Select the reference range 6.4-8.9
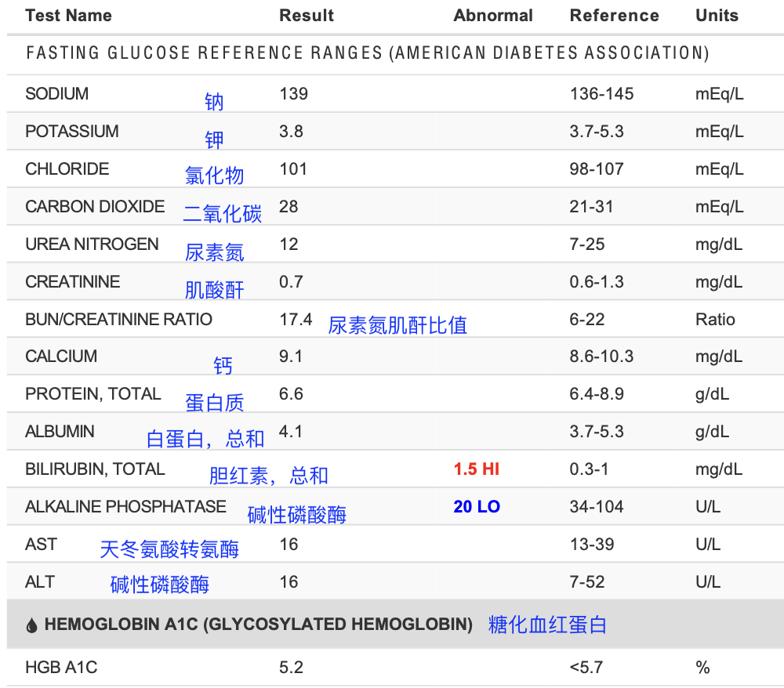784x688 pixels. click(597, 393)
